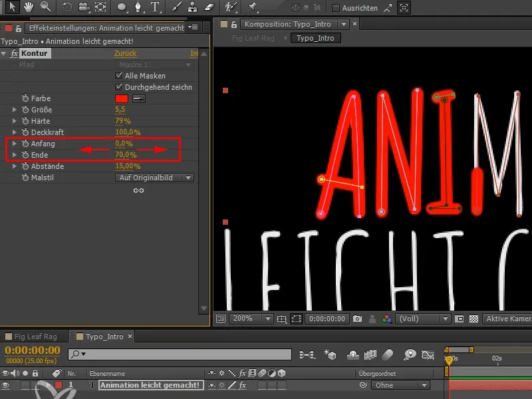Select the Rotation tool
The height and width of the screenshot is (399, 532).
67,7
